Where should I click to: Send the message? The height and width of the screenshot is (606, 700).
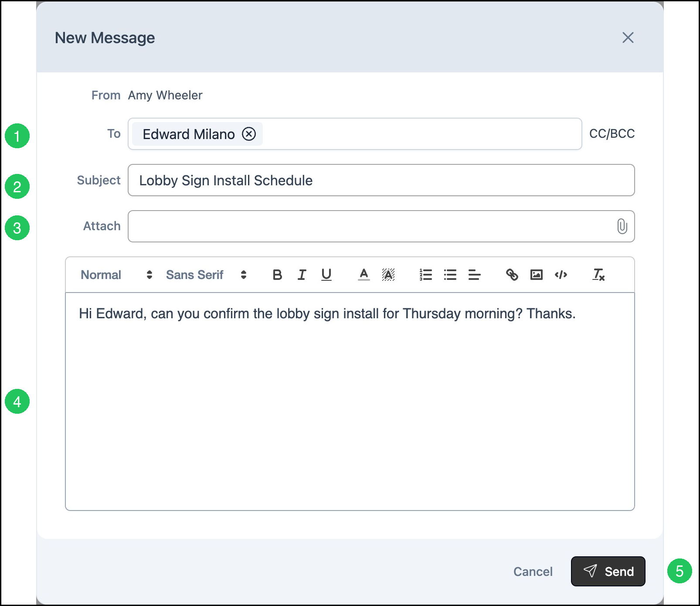click(608, 571)
